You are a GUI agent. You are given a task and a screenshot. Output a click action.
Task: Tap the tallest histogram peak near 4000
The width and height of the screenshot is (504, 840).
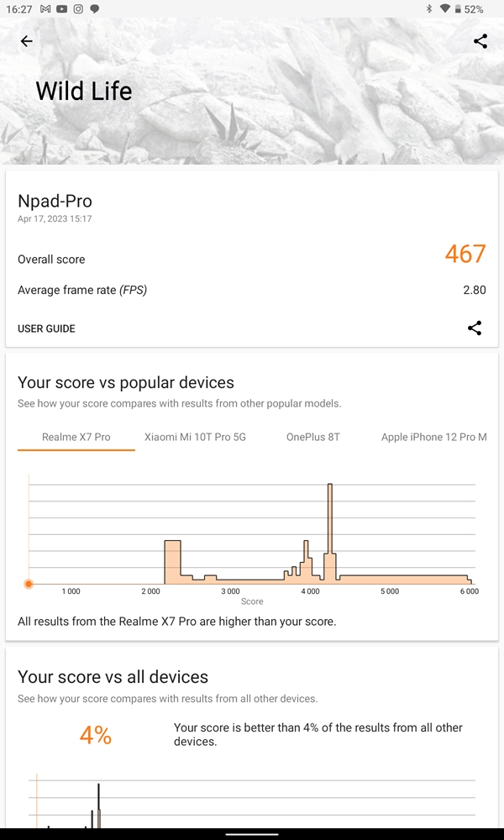pyautogui.click(x=330, y=533)
